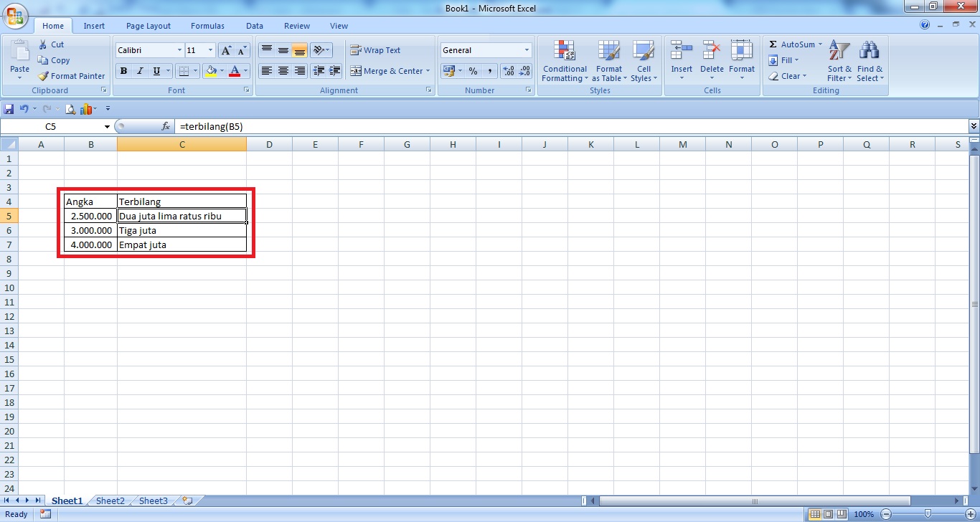Toggle Italic formatting
The width and height of the screenshot is (980, 522).
(x=140, y=71)
